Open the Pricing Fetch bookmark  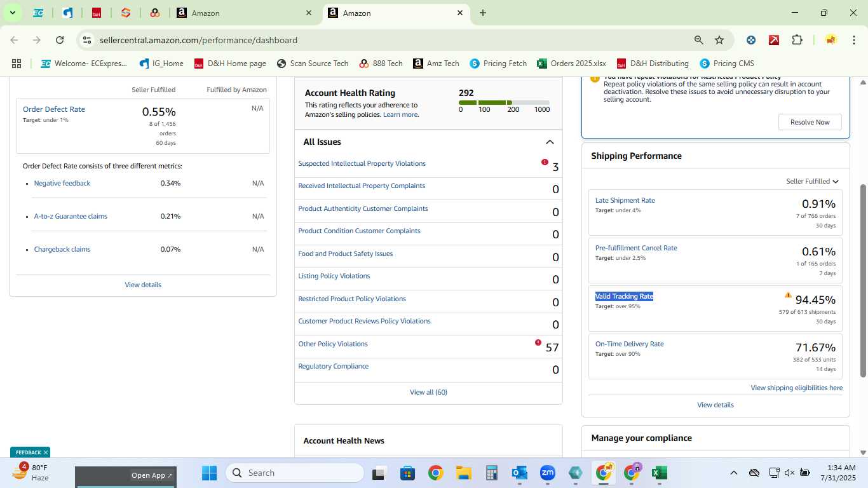[x=498, y=64]
